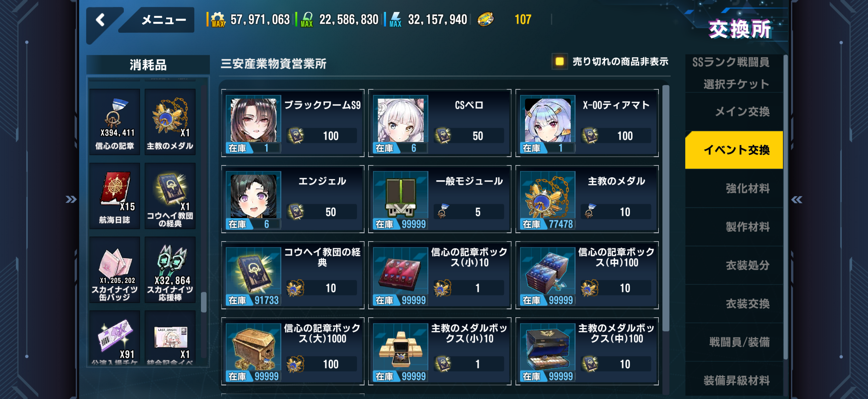Select the 主教のメダル item in the inventory list

(170, 122)
